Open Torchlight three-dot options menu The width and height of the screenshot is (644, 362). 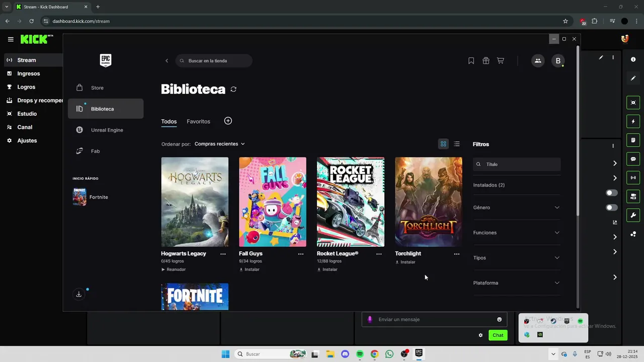(457, 254)
